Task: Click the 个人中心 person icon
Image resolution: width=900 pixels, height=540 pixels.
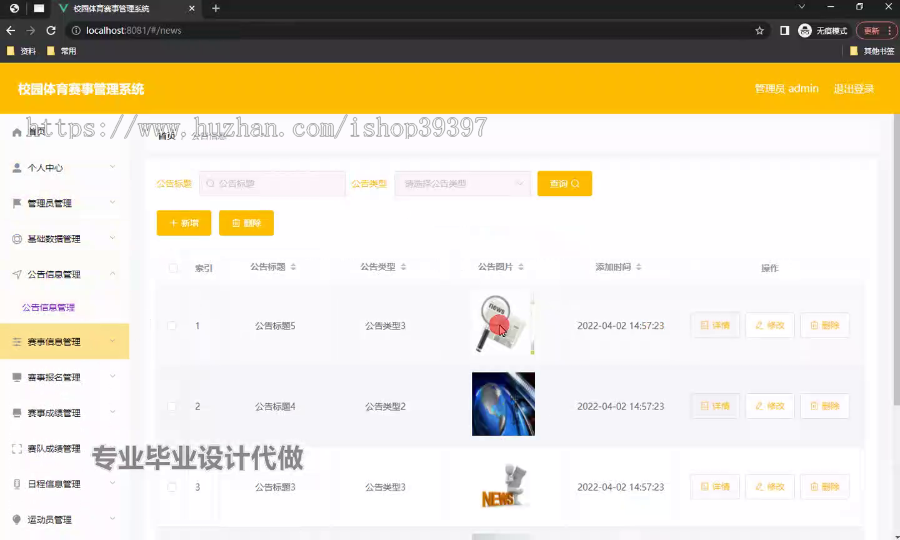Action: 17,168
